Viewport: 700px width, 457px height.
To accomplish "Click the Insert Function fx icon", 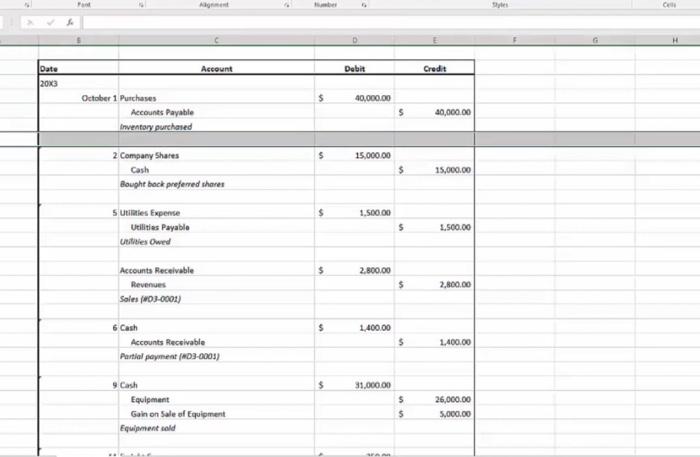I will click(x=70, y=22).
